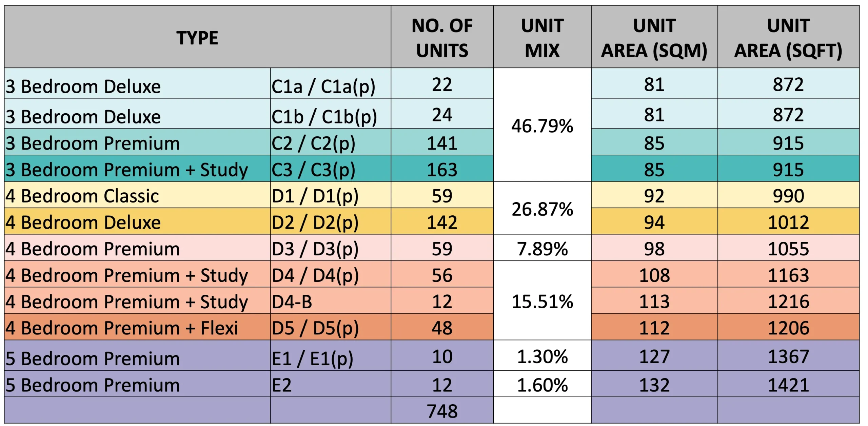Viewport: 868px width, 426px height.
Task: Select the C1a / C1a(p) type code cell
Action: (x=323, y=86)
